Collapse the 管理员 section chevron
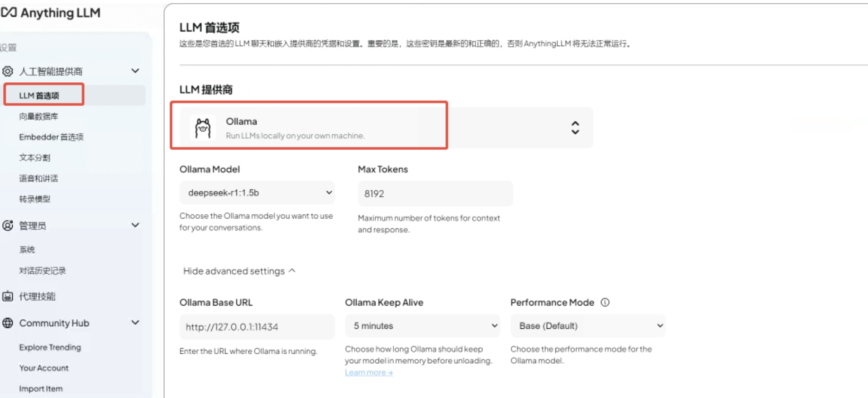868x398 pixels. click(x=135, y=225)
